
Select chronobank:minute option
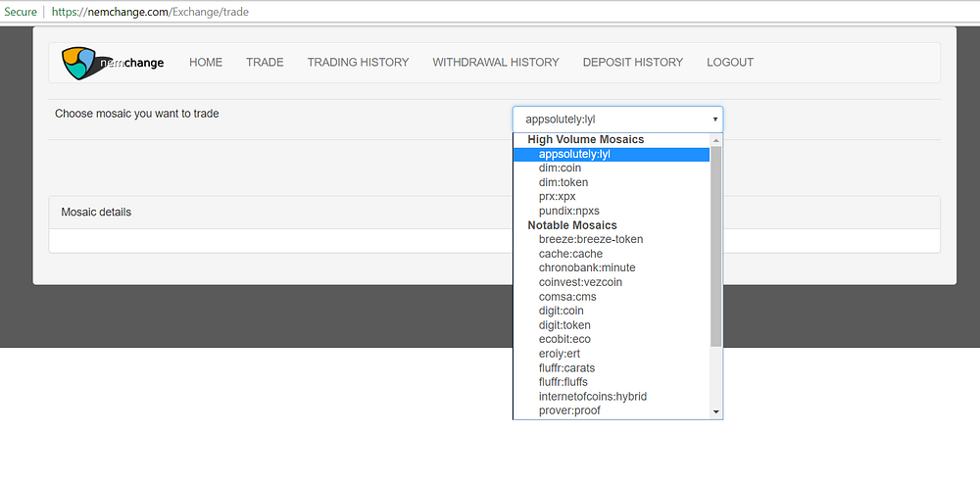click(612, 268)
